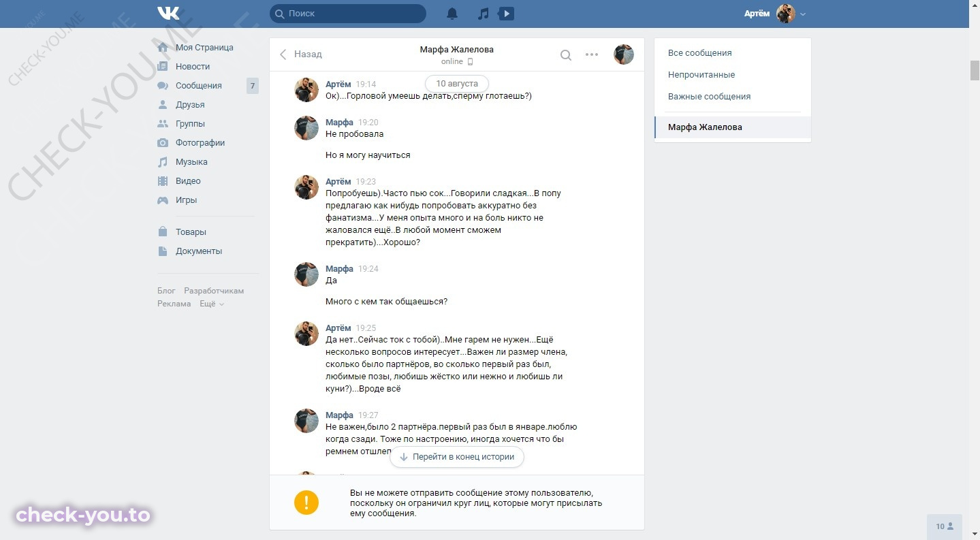
Task: Click the people icon beside Группы
Action: (x=163, y=124)
